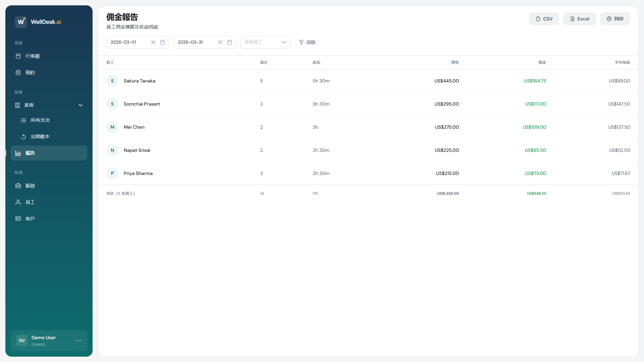This screenshot has height=362, width=644.
Task: Print the report using 列印 button
Action: coord(615,19)
